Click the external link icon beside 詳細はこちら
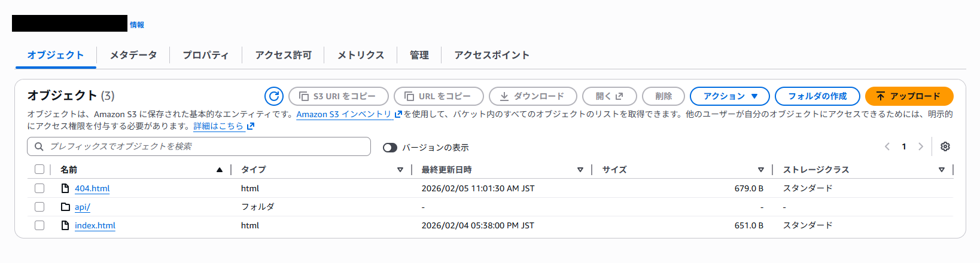 [251, 126]
